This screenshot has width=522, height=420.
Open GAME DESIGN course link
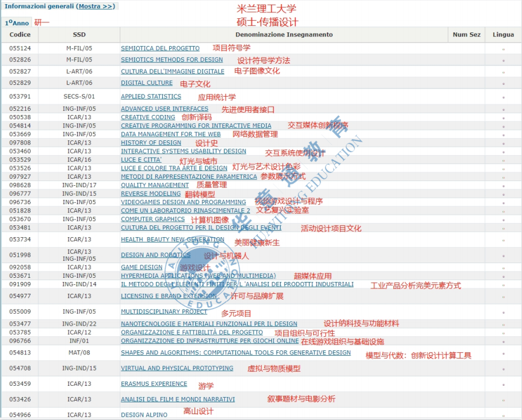pyautogui.click(x=142, y=267)
